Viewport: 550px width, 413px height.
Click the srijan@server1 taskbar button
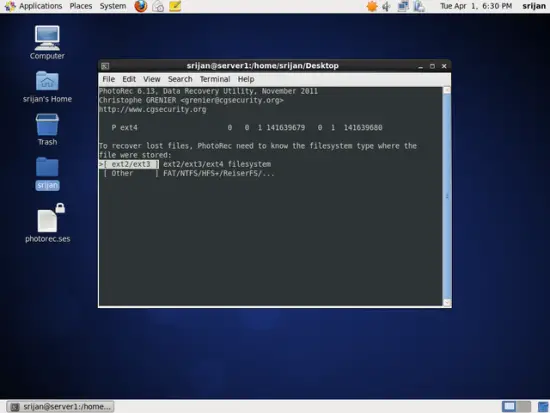tap(60, 407)
